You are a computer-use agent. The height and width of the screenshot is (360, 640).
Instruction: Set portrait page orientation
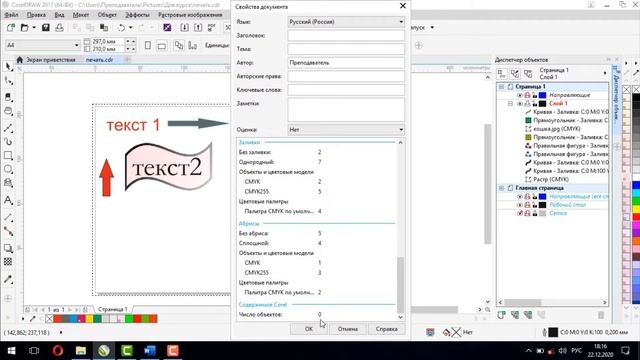coord(148,45)
